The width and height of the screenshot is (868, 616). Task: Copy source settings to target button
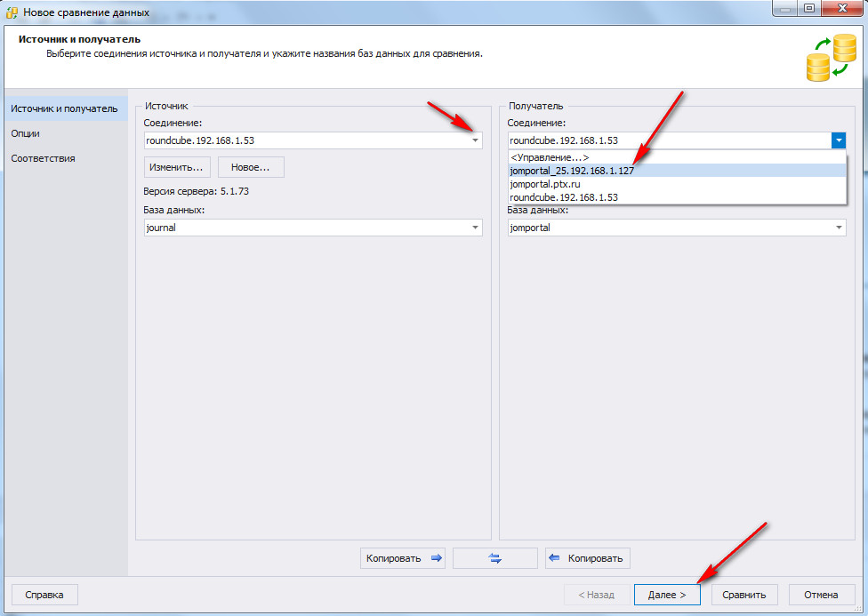404,558
